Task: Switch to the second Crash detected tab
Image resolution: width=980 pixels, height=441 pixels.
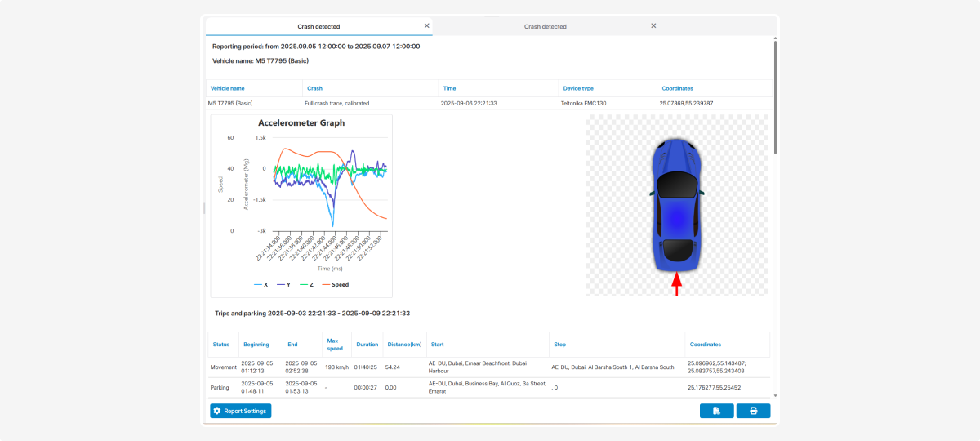Action: 545,26
